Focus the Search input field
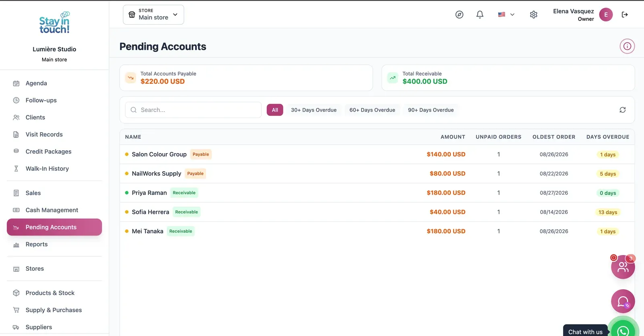 tap(193, 110)
